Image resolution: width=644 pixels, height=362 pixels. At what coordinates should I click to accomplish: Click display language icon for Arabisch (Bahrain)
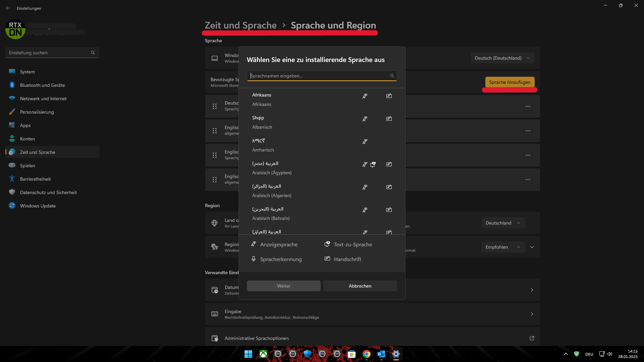click(x=365, y=210)
